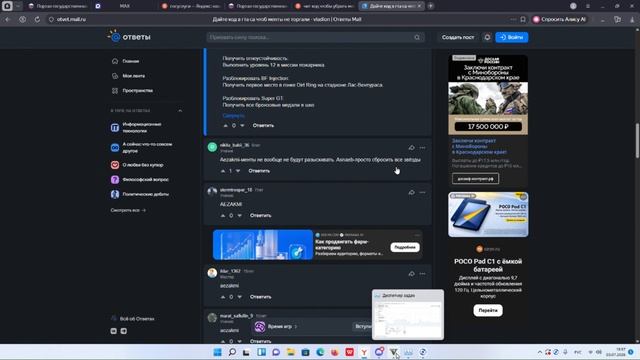Screen dimensions: 640x360
Task: Switch to госуслуги Яндекс browser tab
Action: (x=191, y=6)
